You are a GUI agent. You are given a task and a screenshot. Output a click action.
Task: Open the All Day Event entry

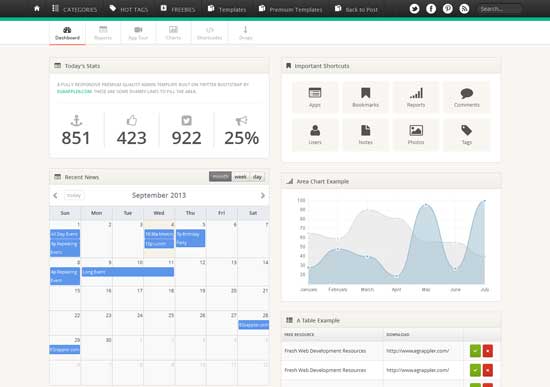65,234
